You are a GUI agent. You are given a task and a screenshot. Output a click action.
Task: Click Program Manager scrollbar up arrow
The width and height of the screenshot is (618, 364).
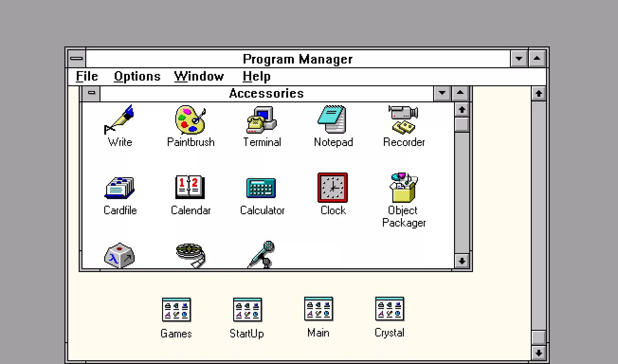point(538,93)
